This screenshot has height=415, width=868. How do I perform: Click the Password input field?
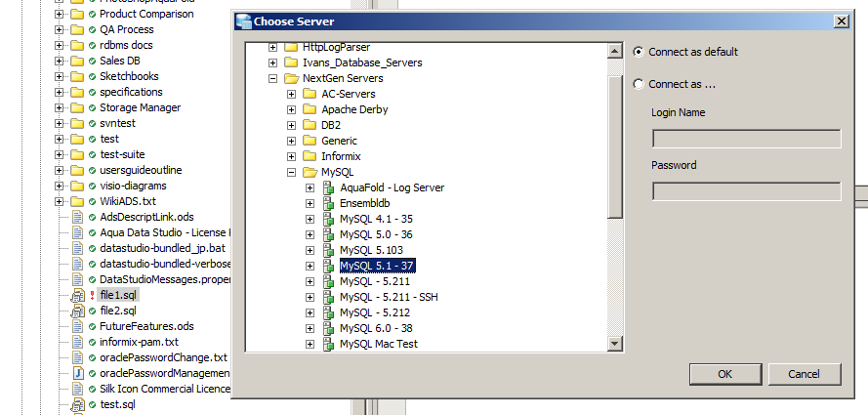[x=747, y=191]
